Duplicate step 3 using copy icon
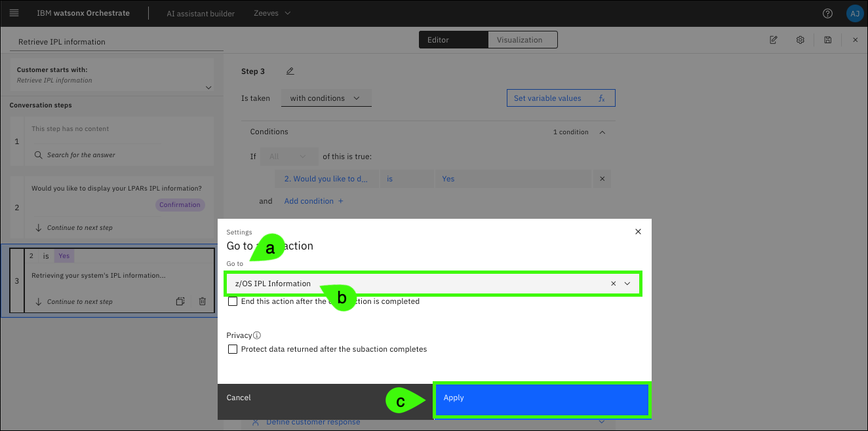868x431 pixels. coord(180,301)
